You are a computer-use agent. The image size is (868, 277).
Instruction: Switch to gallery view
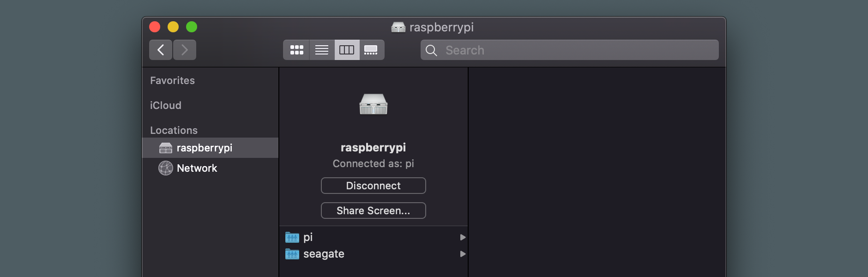point(371,50)
